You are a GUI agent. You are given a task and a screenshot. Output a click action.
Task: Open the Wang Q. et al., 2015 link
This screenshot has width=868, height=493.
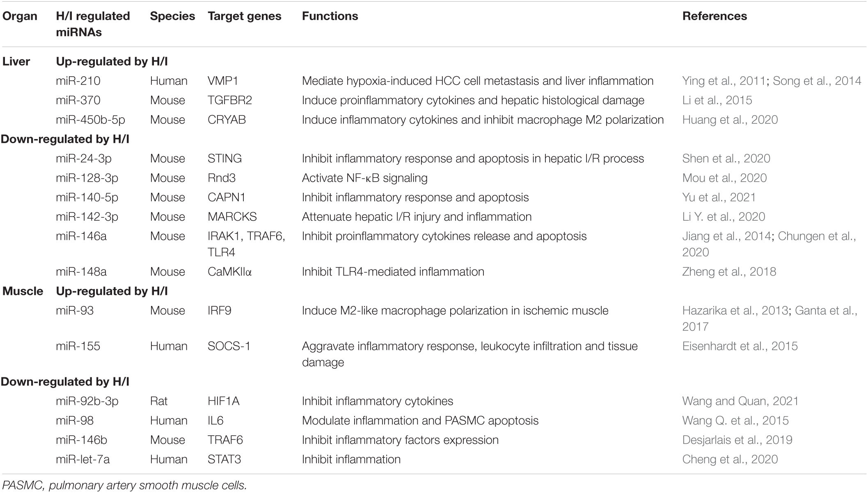(735, 420)
